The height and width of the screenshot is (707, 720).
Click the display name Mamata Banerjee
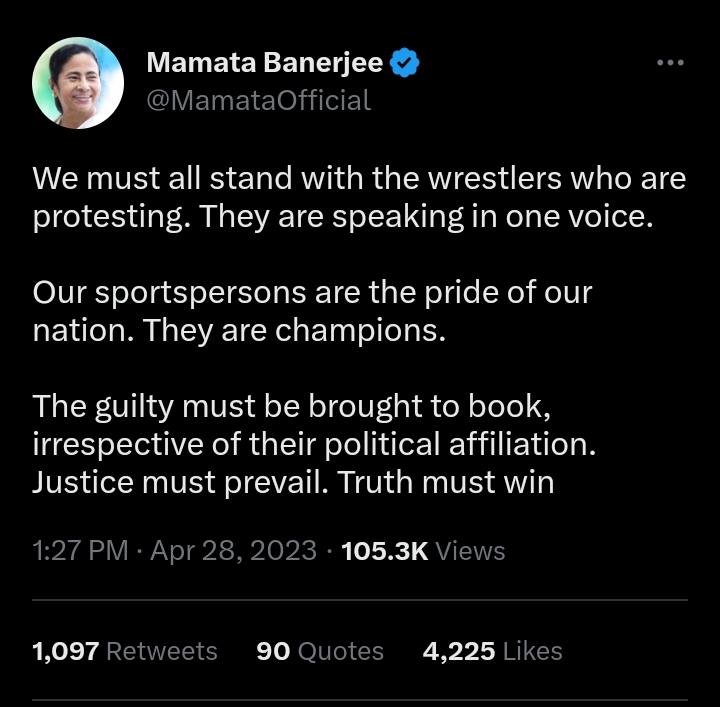[x=264, y=63]
